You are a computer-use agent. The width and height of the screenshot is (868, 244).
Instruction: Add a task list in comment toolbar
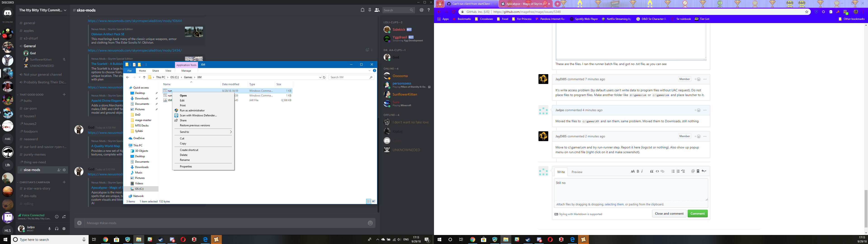tap(683, 171)
